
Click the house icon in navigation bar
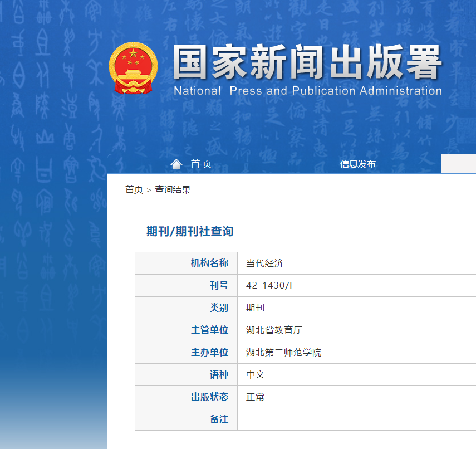(176, 164)
